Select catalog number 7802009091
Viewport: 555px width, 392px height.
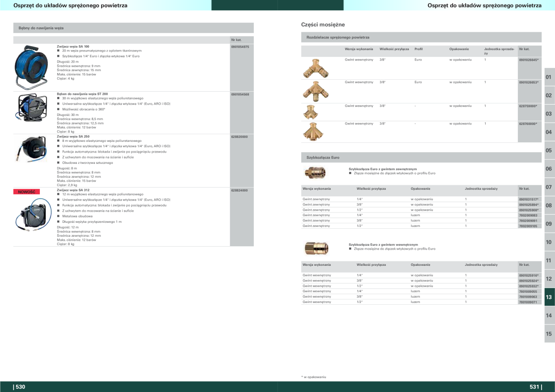click(x=528, y=221)
